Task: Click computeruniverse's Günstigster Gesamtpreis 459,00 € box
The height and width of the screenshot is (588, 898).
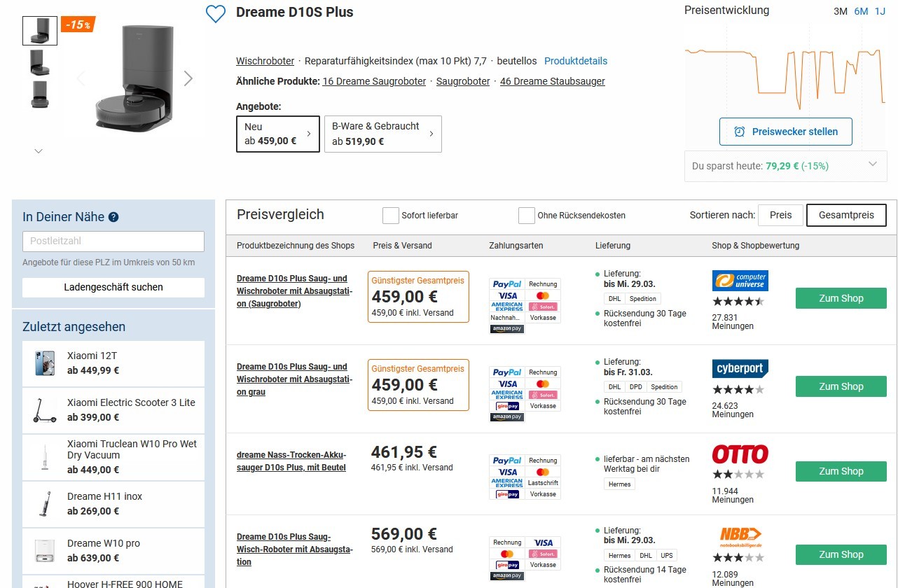Action: 418,297
